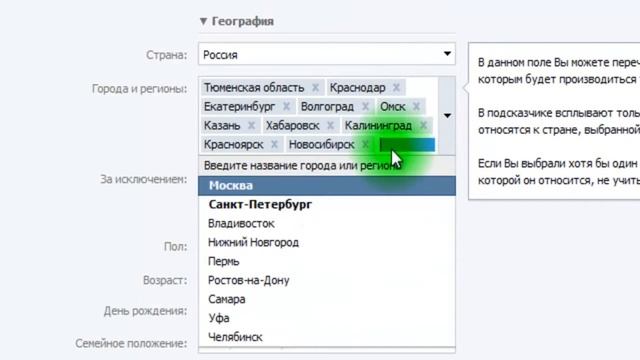Choose Владивосток in the suggestions
Screen dimensions: 640x360
pos(327,224)
